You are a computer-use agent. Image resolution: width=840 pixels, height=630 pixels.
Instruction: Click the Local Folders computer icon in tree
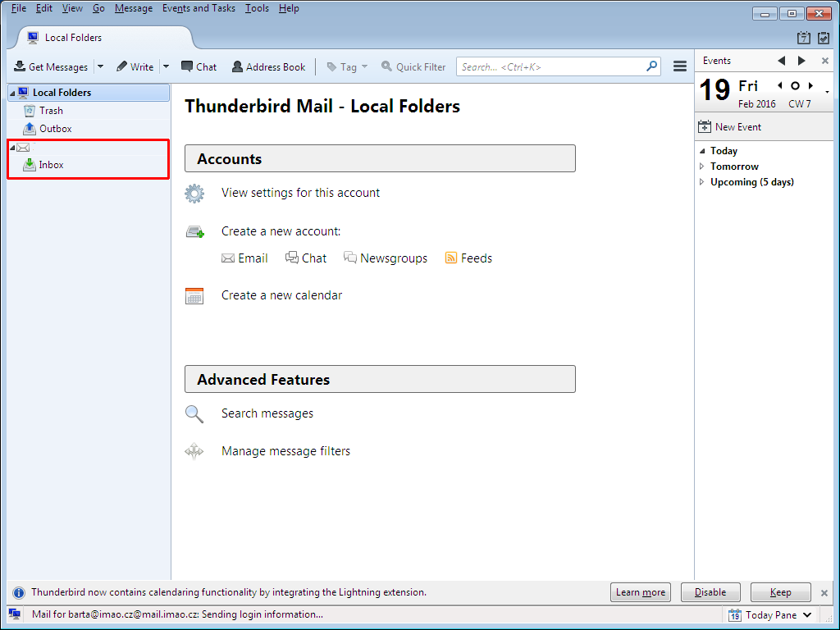(x=23, y=92)
